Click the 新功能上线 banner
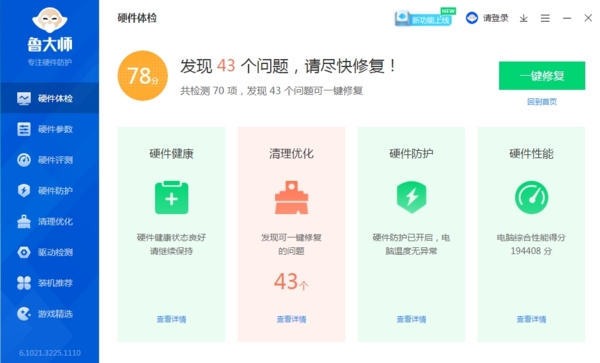Screen dimensions: 600x363 click(425, 18)
